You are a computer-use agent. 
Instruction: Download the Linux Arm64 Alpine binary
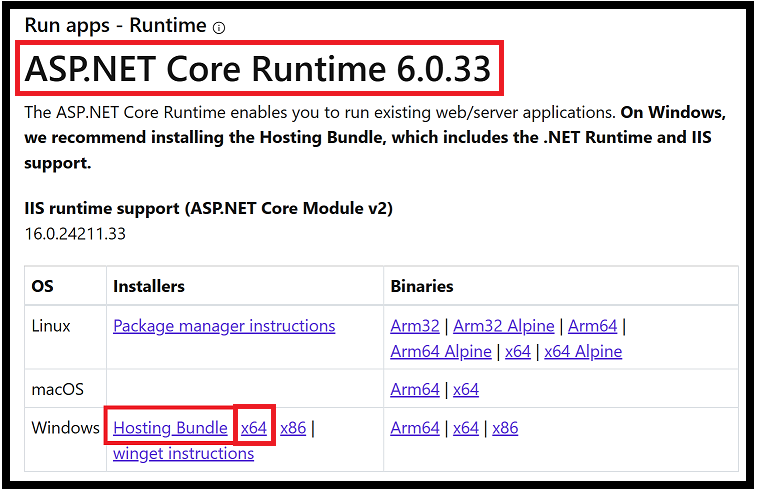[441, 352]
